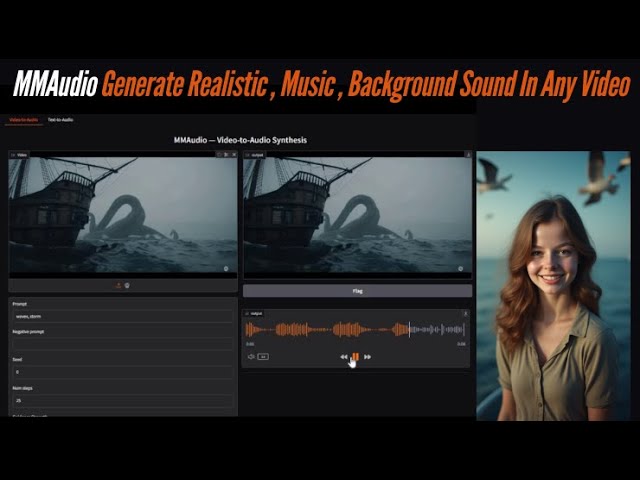Pause the output audio playback
The height and width of the screenshot is (480, 640).
click(x=356, y=357)
